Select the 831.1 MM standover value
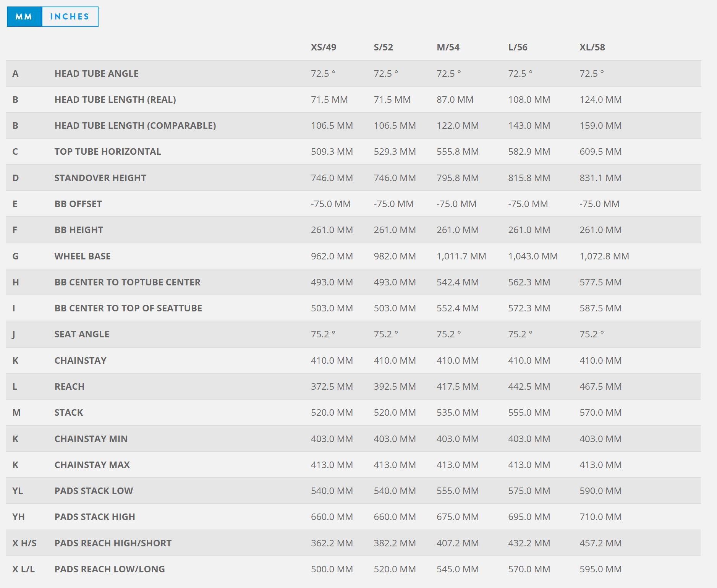 click(x=600, y=178)
